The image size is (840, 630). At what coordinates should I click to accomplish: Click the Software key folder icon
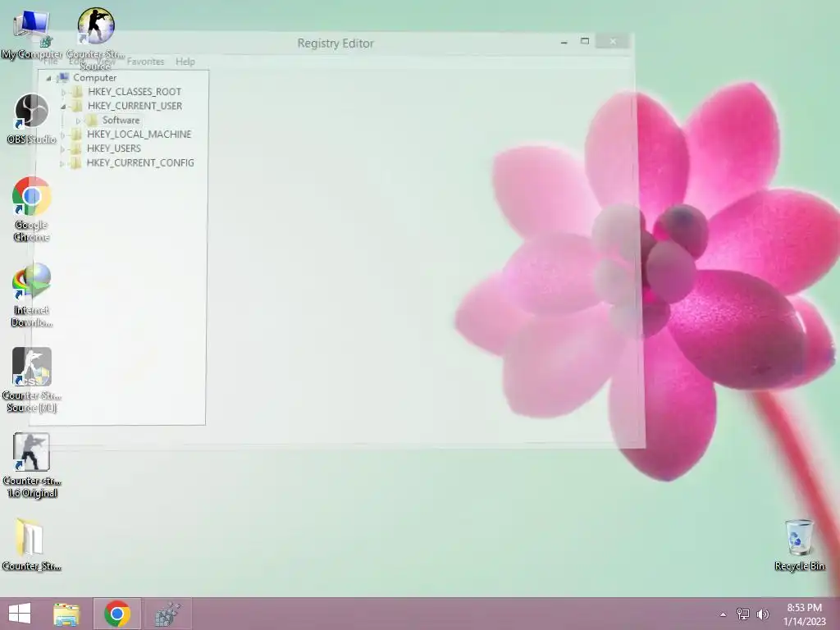(92, 120)
